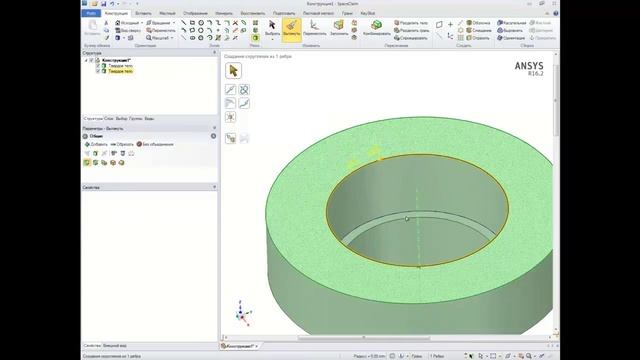Select highlighted Твердое тело tree item
640x360 pixels.
120,71
